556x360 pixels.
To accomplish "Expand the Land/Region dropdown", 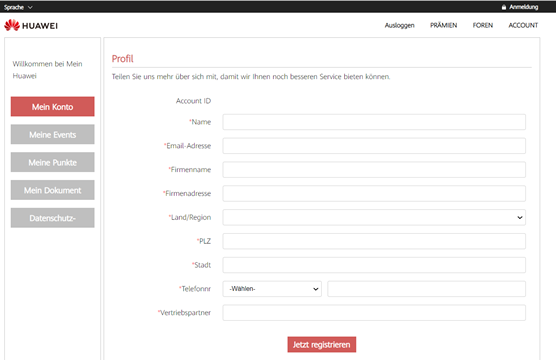I will [374, 217].
